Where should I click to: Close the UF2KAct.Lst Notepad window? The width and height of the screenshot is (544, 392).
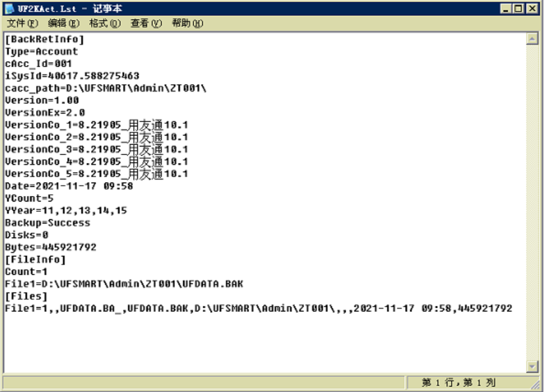click(x=532, y=9)
